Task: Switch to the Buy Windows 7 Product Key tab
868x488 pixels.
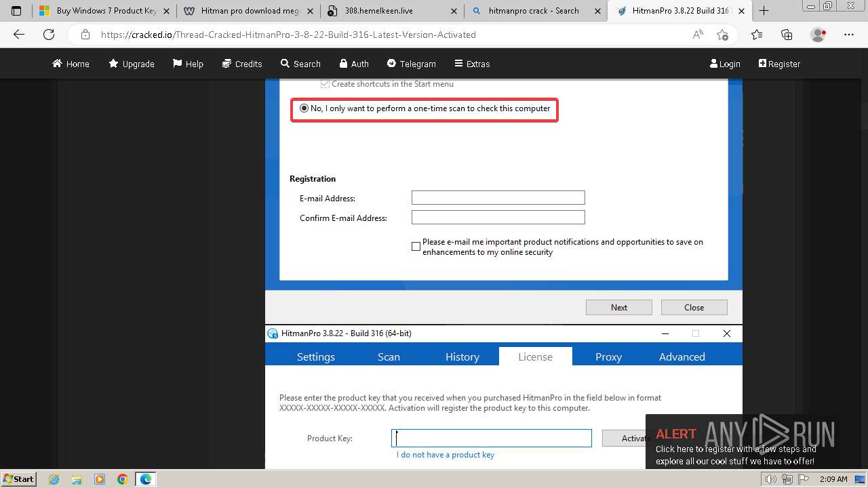Action: (x=104, y=11)
